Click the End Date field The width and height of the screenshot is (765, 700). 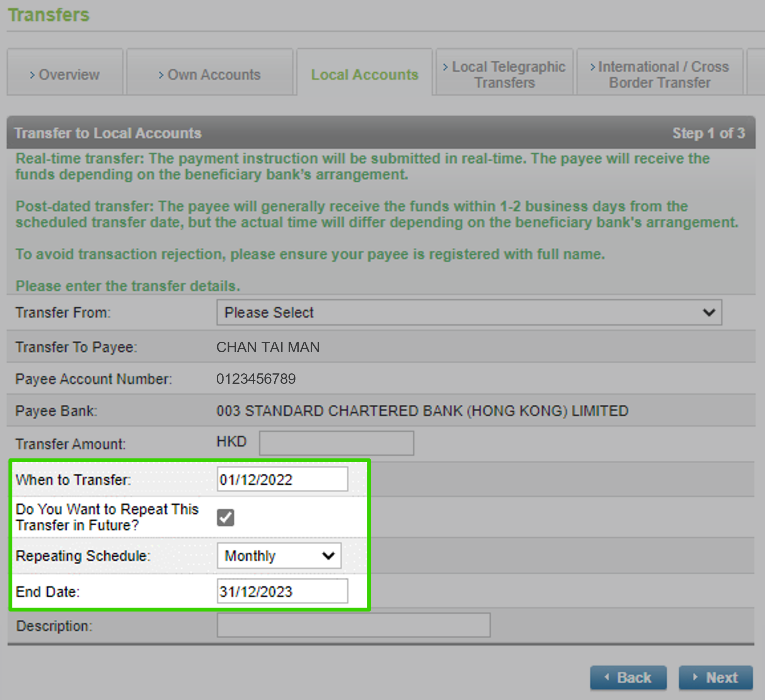point(282,591)
